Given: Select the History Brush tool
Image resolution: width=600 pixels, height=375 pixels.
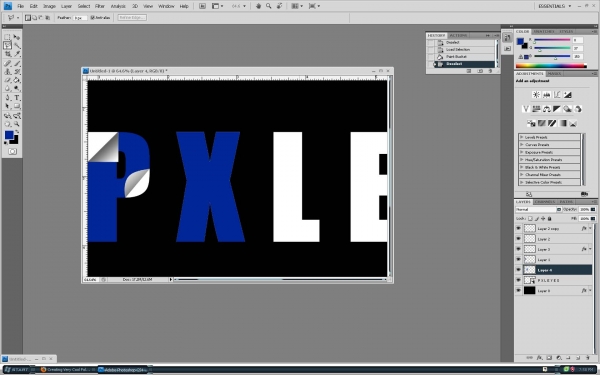Looking at the screenshot, I should coord(17,72).
